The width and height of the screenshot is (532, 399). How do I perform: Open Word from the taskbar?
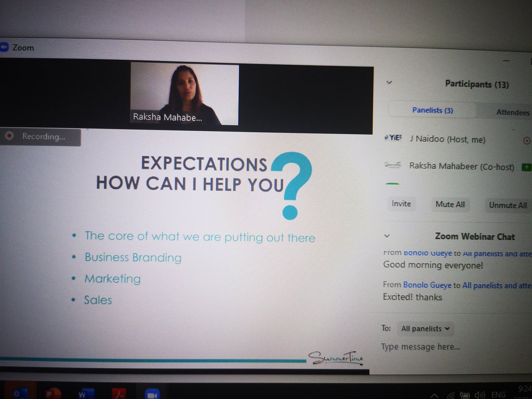[86, 392]
